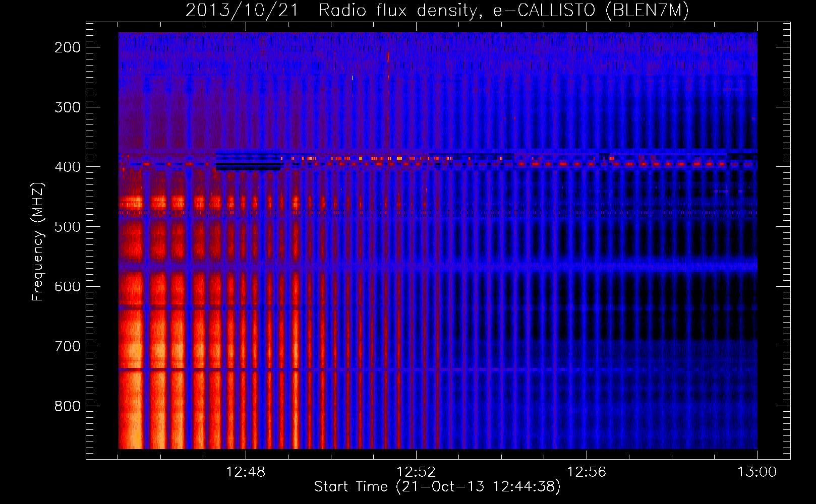The width and height of the screenshot is (816, 504).
Task: Click the 'Frequency (MHZ)' vertical axis label
Action: (38, 241)
